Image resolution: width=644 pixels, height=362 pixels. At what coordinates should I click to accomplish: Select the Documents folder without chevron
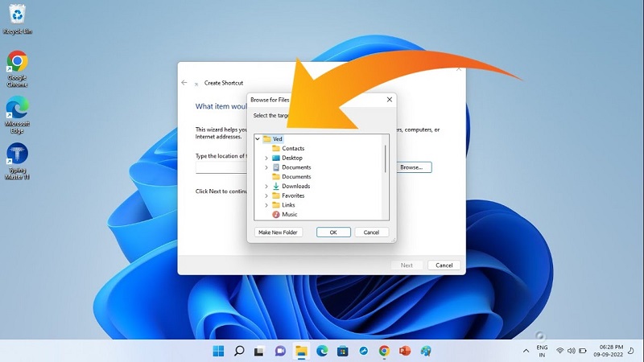(291, 177)
